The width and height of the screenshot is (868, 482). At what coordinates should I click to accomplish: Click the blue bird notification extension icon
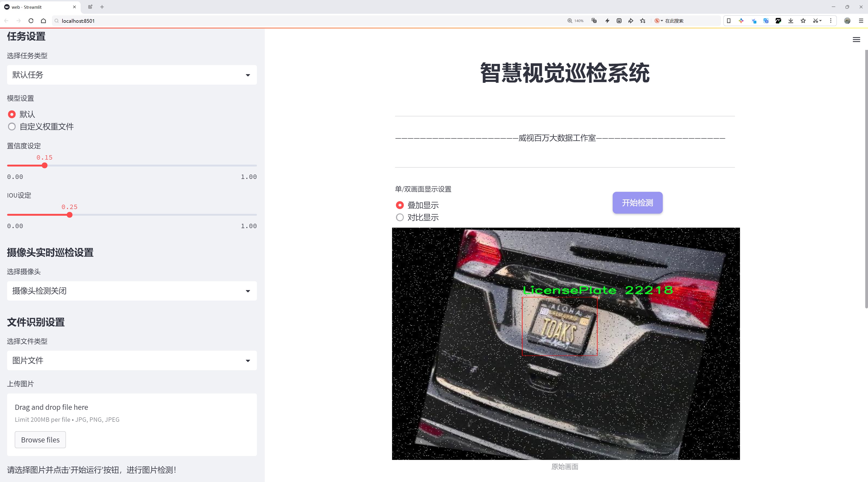click(x=754, y=20)
